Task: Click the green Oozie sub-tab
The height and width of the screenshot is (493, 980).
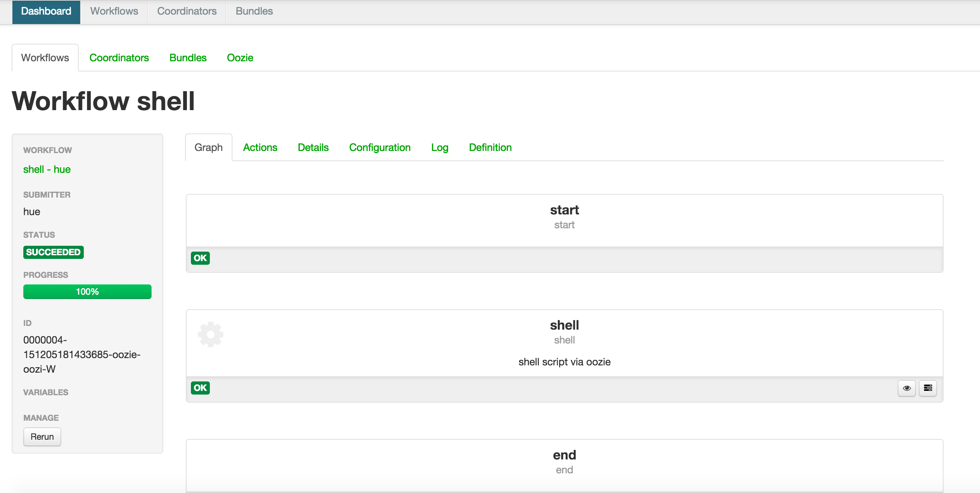Action: point(240,58)
